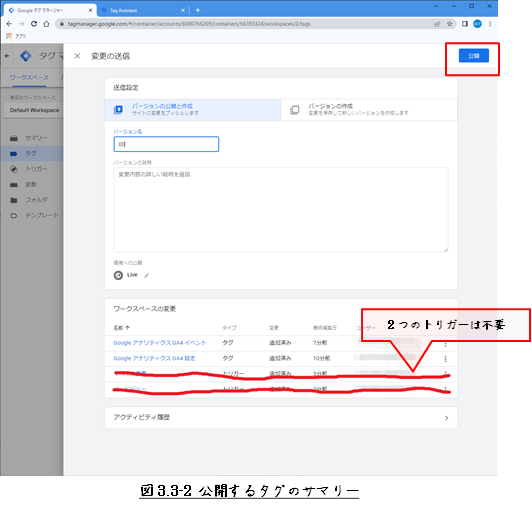
Task: Click the 変更 column header
Action: 274,328
